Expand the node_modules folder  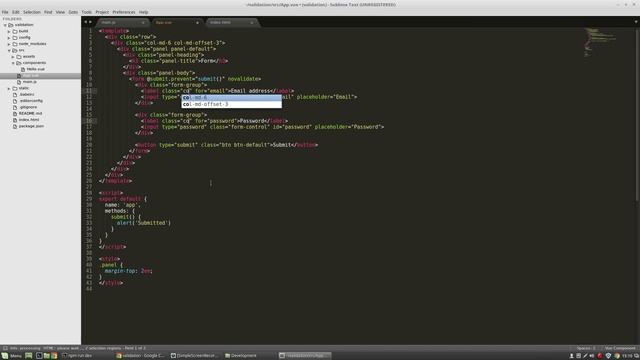pos(9,44)
